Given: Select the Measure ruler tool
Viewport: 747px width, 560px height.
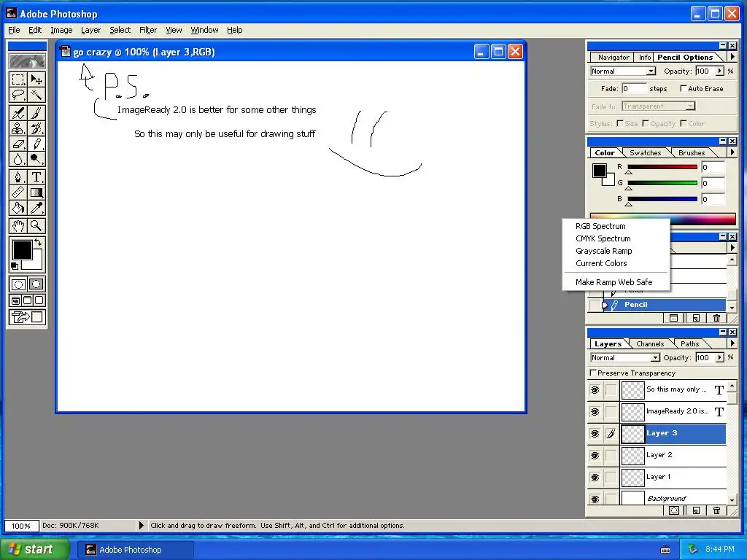Looking at the screenshot, I should pyautogui.click(x=18, y=192).
